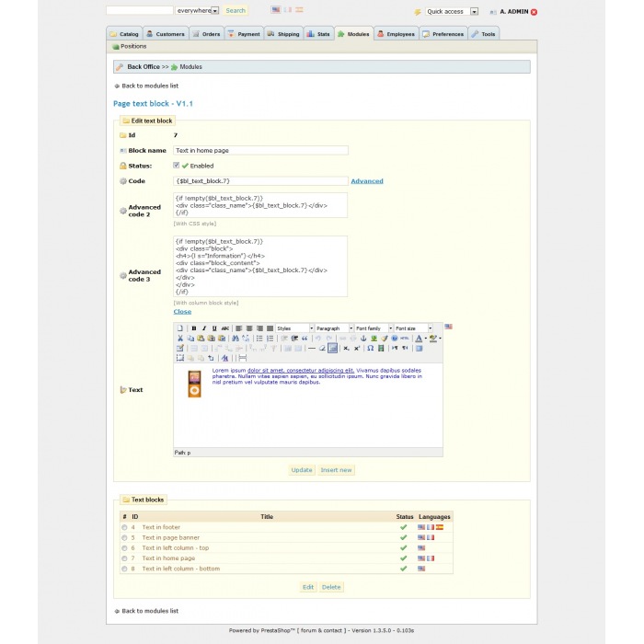Log out with red X icon
The image size is (644, 644).
pyautogui.click(x=534, y=12)
